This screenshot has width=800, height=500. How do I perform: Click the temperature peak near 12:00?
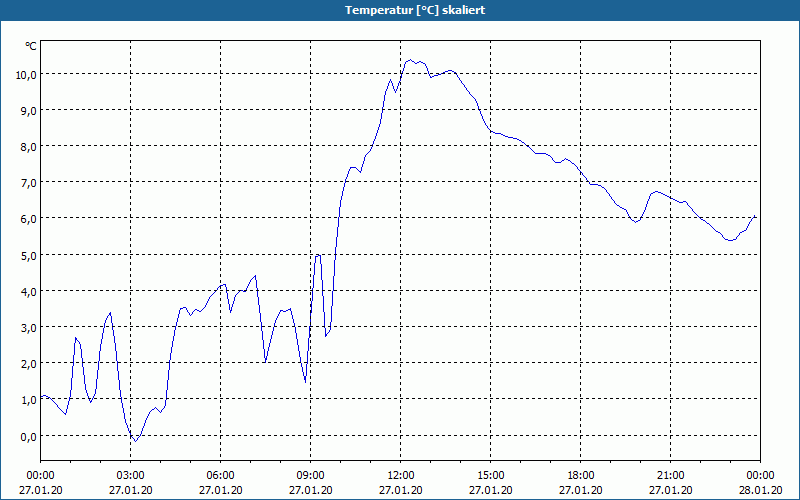point(410,60)
